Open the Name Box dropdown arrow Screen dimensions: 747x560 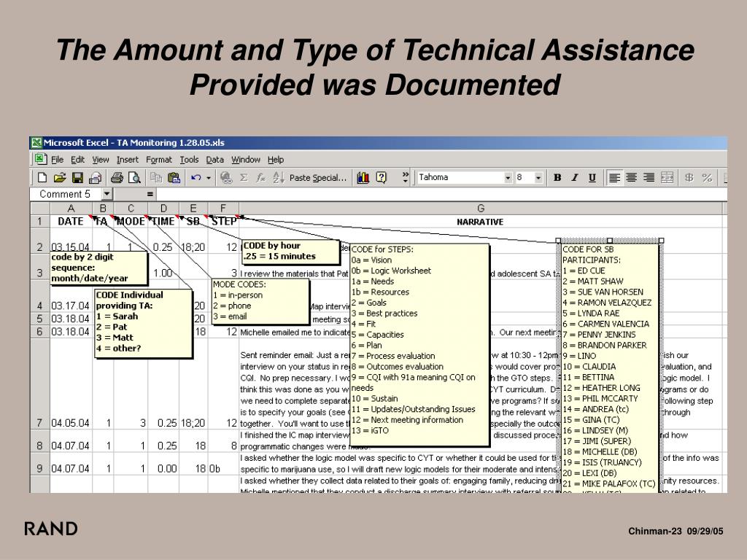107,194
